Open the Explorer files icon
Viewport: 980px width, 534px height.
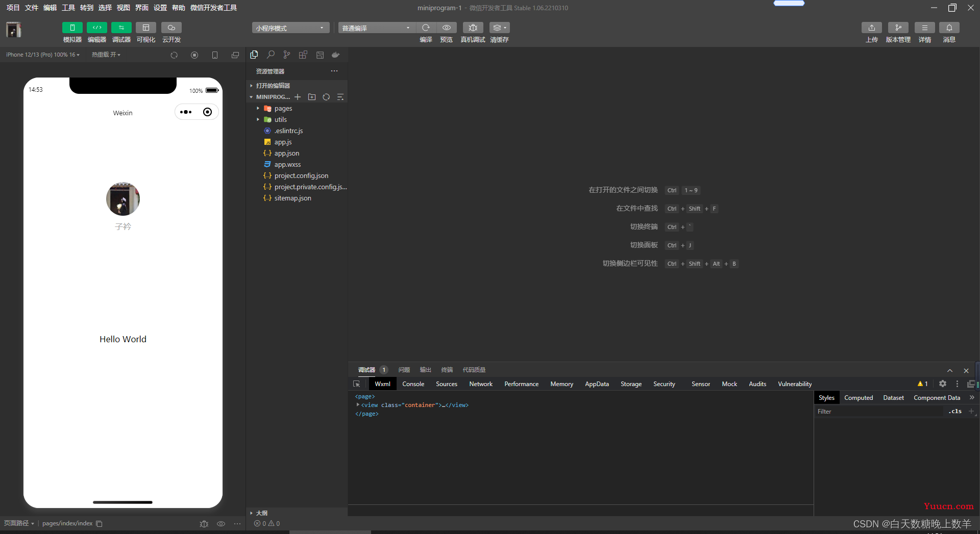pyautogui.click(x=254, y=55)
